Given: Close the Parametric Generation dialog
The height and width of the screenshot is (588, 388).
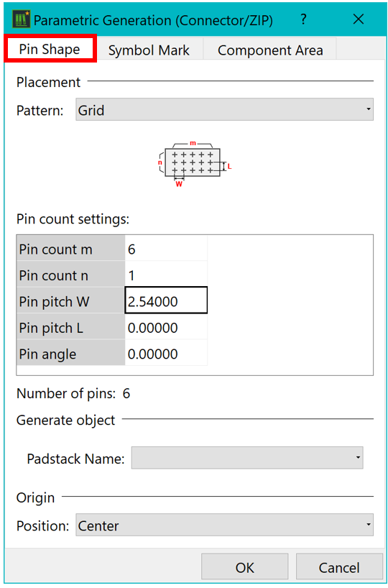Looking at the screenshot, I should pyautogui.click(x=359, y=19).
